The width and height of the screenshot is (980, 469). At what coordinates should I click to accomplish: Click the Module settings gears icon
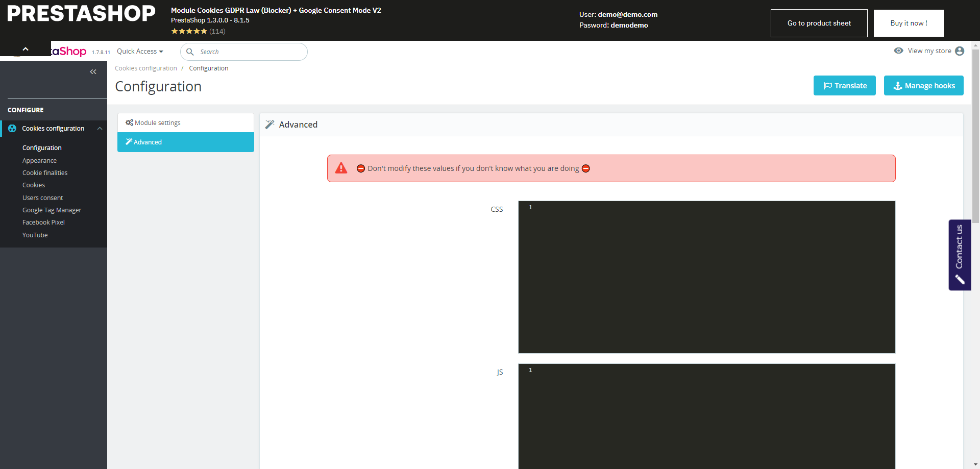coord(129,122)
